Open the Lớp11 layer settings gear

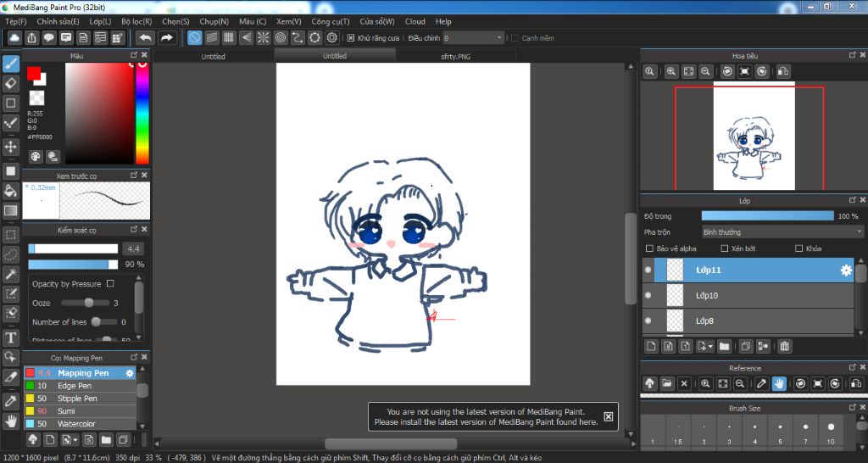pyautogui.click(x=846, y=271)
